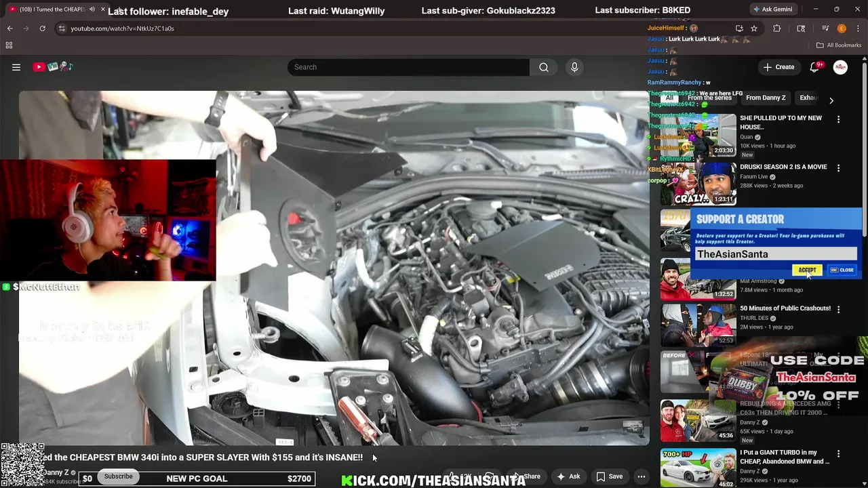Open the Mat Armstrong video thumbnail
This screenshot has height=488, width=868.
click(x=698, y=279)
